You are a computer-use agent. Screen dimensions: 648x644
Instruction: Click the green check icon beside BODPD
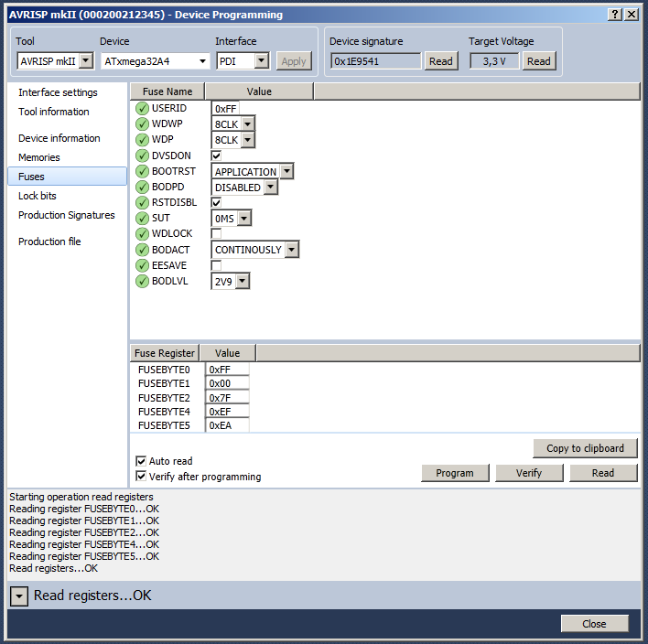(142, 188)
